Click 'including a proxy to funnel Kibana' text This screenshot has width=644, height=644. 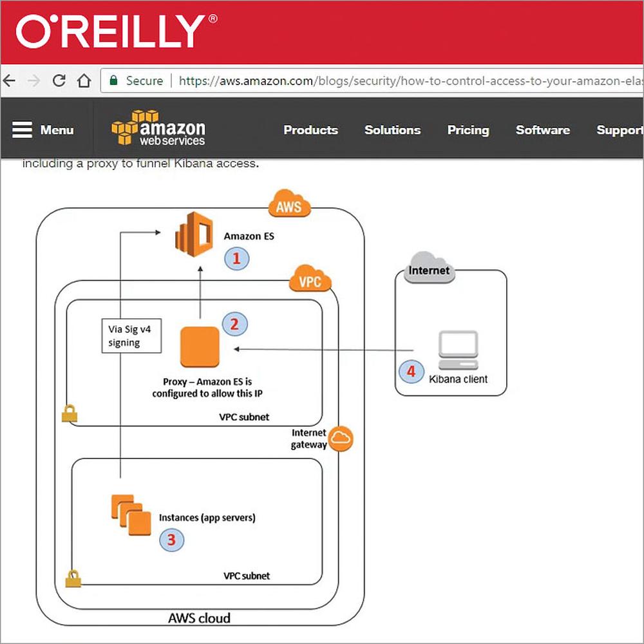140,164
